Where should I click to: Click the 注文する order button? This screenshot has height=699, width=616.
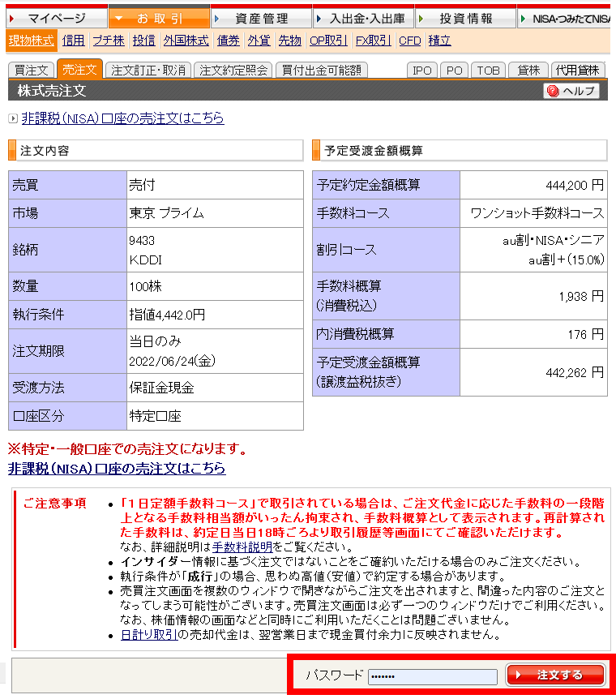(555, 675)
